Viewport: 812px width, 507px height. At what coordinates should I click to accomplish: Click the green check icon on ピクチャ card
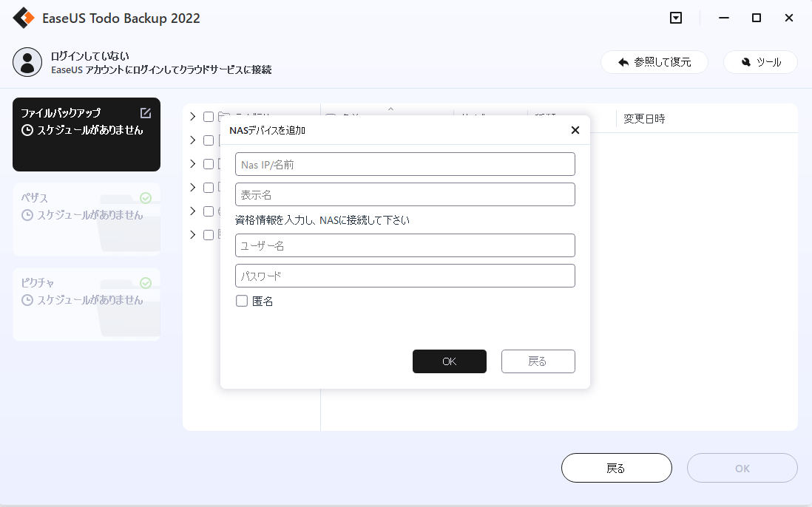click(x=146, y=282)
